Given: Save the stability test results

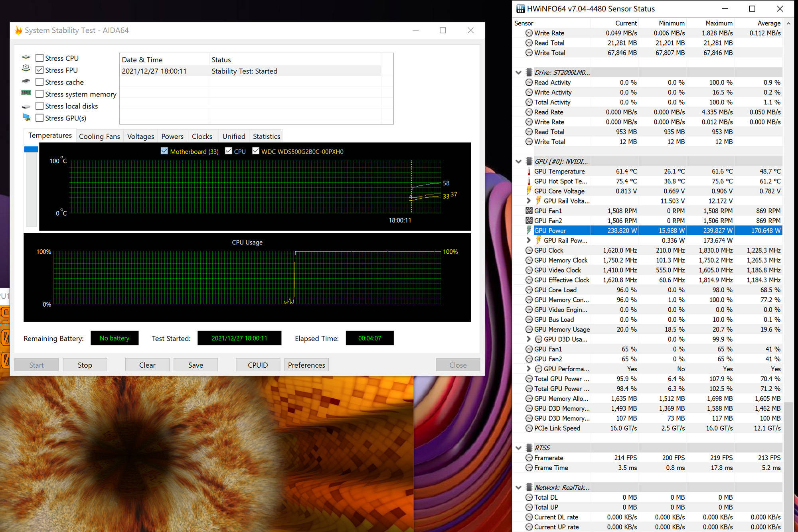Looking at the screenshot, I should tap(196, 365).
